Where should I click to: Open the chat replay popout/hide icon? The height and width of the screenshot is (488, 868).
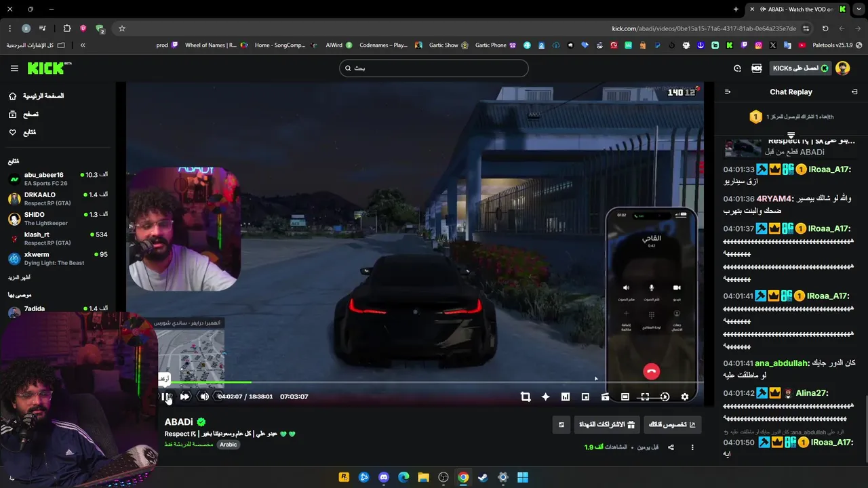click(854, 92)
